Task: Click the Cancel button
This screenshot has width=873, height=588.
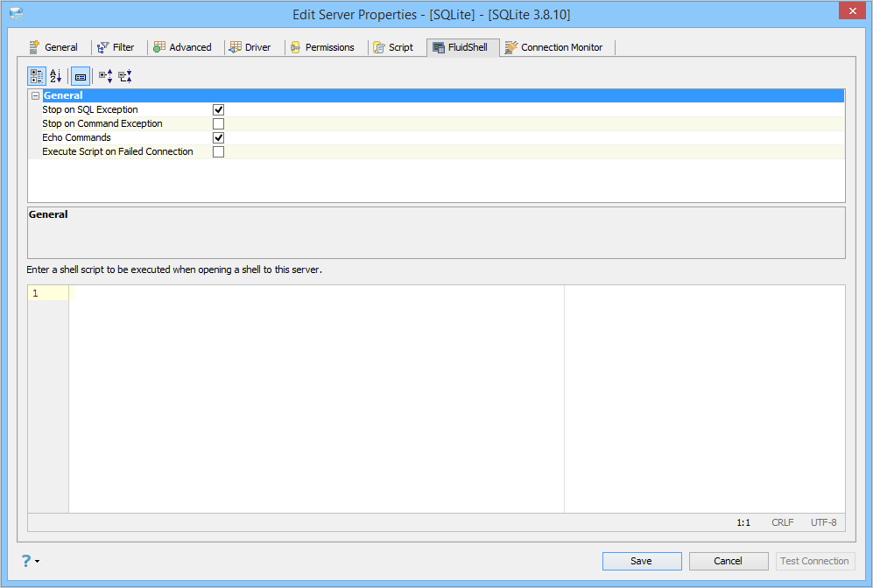Action: pyautogui.click(x=729, y=561)
